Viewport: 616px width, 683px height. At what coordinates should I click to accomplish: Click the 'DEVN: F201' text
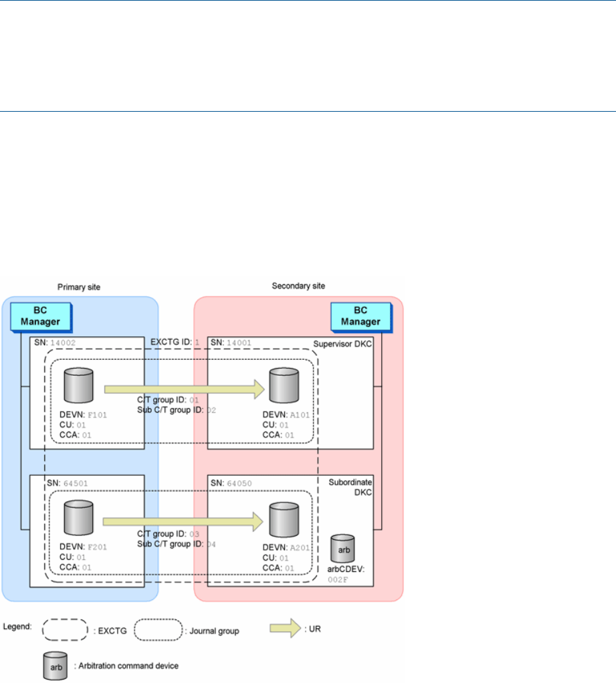83,547
